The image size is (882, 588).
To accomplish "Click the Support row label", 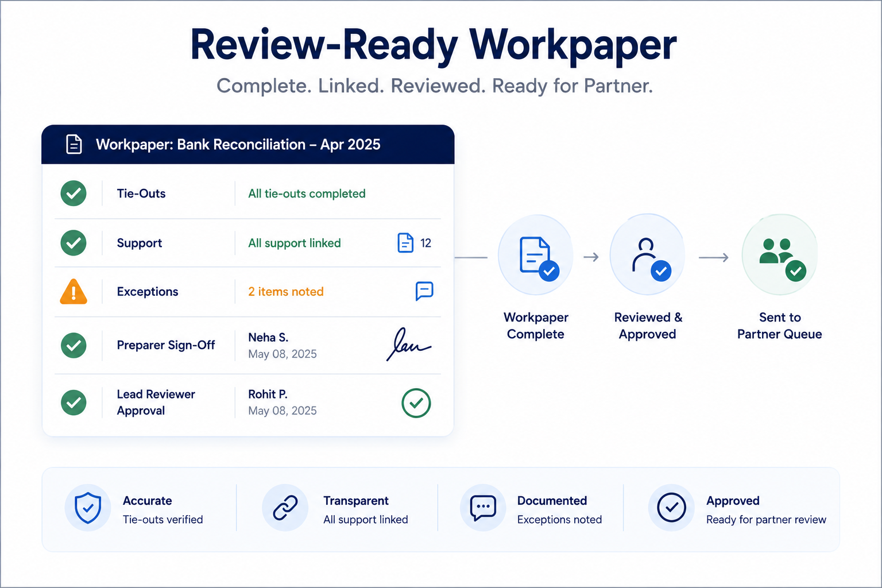I will pyautogui.click(x=140, y=243).
